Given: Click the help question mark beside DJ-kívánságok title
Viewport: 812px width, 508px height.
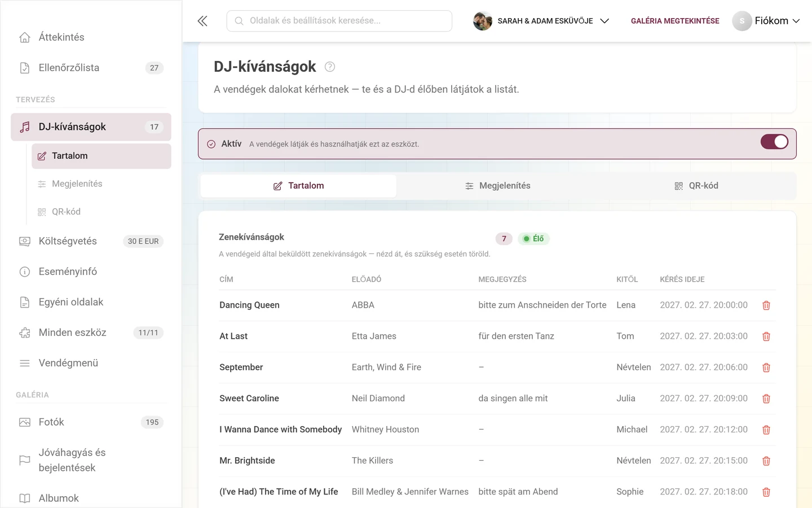Looking at the screenshot, I should click(x=330, y=67).
